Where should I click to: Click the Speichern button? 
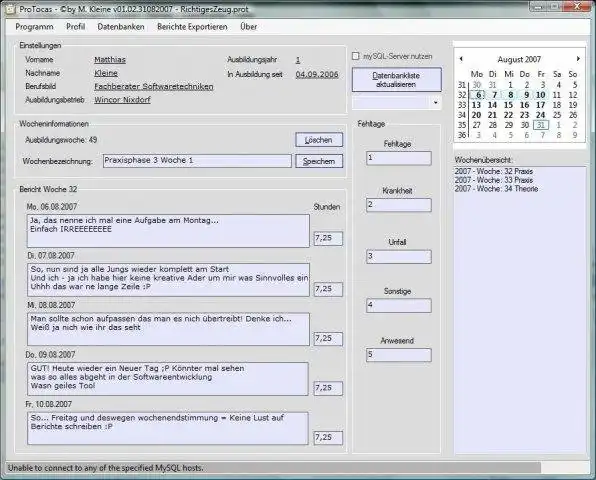pyautogui.click(x=319, y=161)
